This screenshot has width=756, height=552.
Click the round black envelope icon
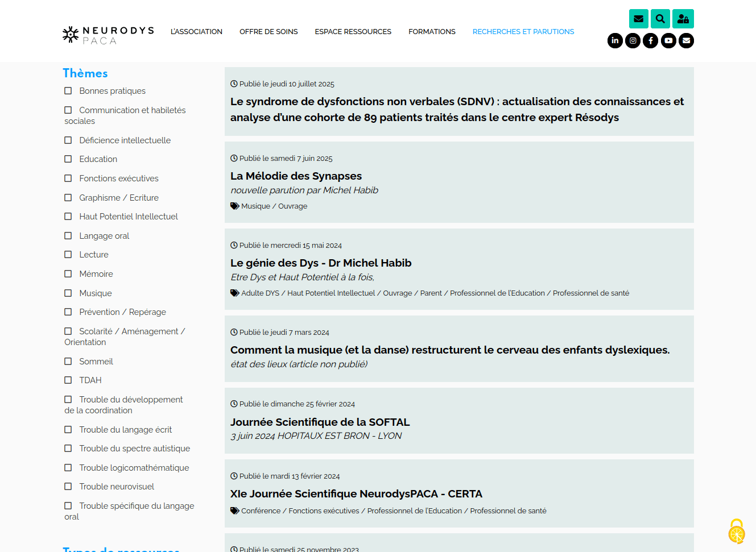(686, 40)
